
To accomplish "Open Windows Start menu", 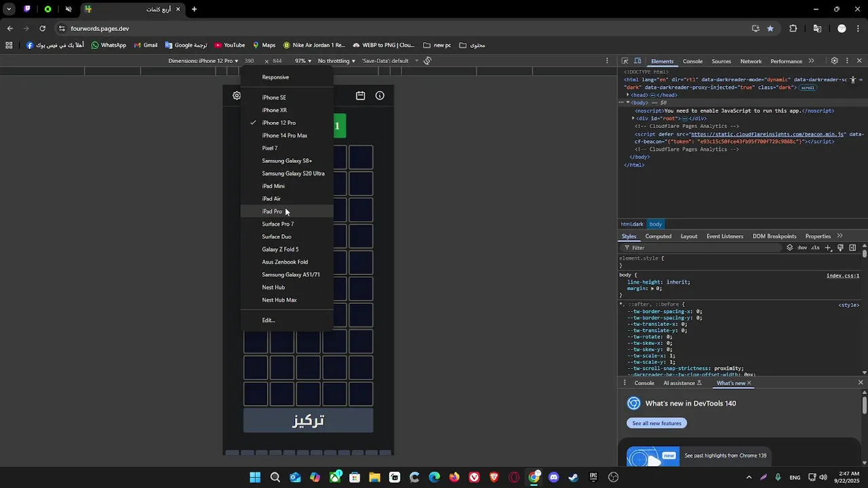I will [x=255, y=477].
